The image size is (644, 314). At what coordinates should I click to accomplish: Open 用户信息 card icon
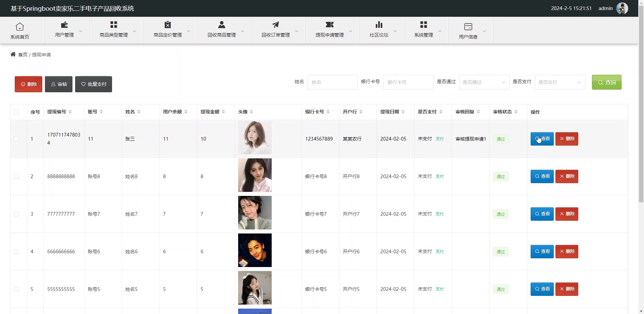[468, 27]
